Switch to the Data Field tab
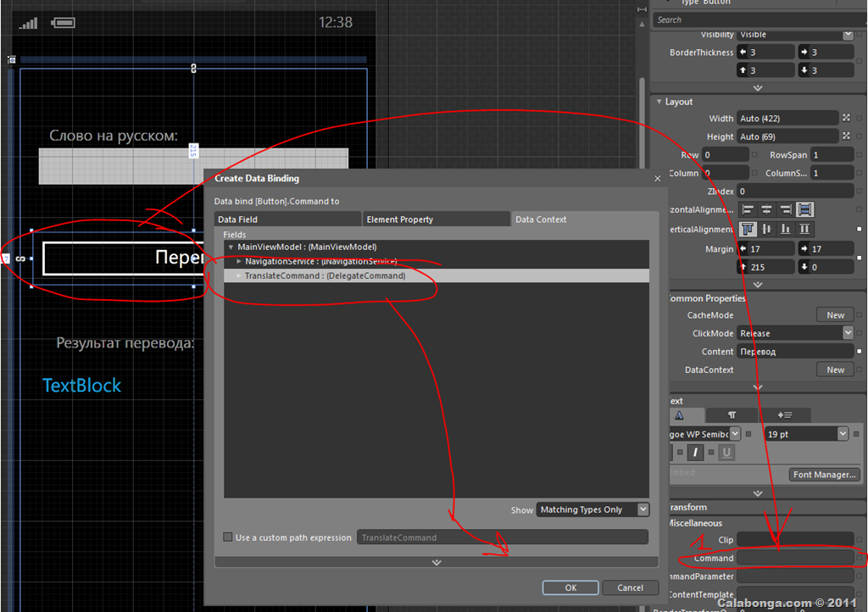The image size is (868, 612). point(287,220)
